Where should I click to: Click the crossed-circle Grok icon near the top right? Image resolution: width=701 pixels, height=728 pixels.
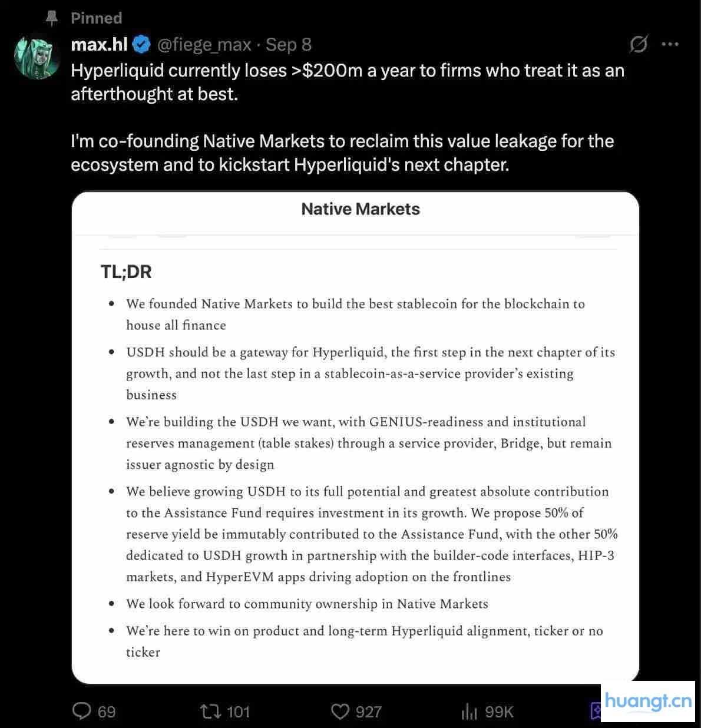[x=639, y=44]
